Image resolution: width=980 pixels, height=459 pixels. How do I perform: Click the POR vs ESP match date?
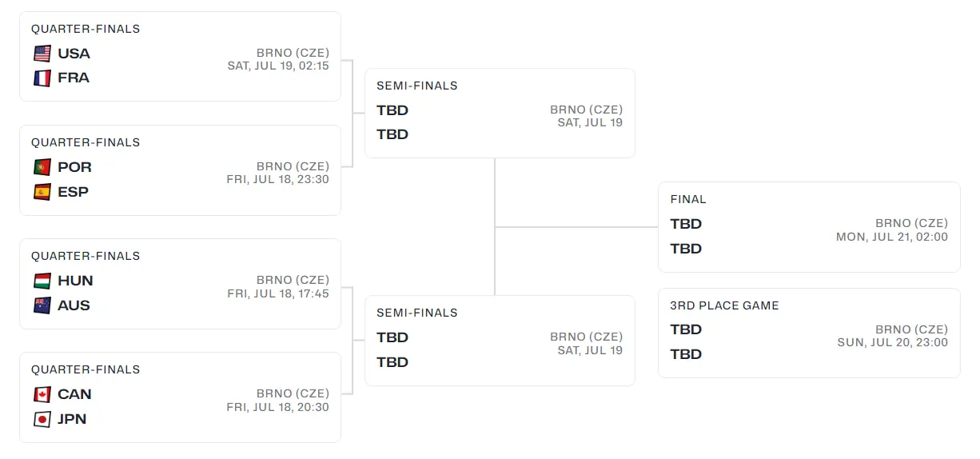click(x=277, y=180)
